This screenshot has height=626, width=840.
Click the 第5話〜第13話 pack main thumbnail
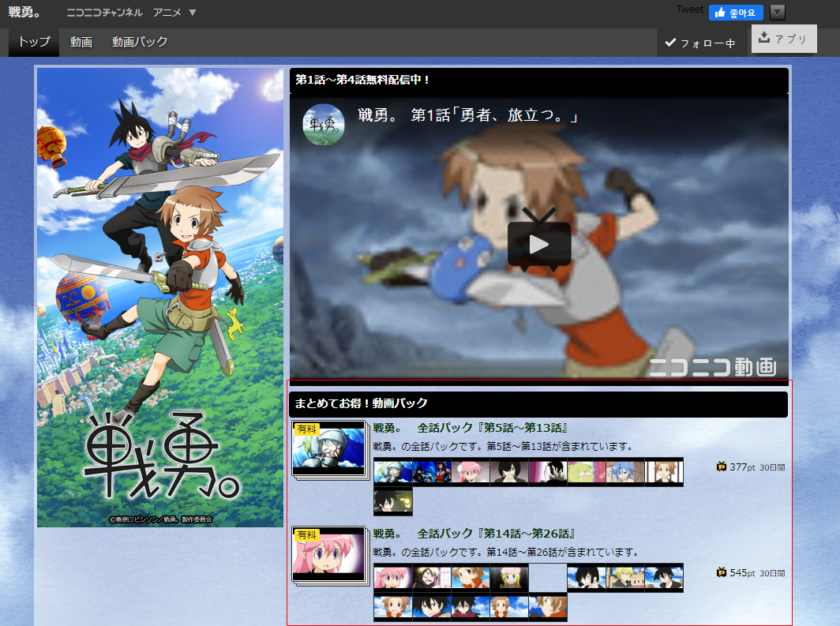pos(328,448)
